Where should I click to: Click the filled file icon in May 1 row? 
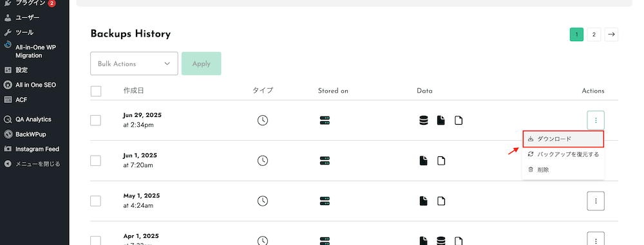[x=424, y=201]
